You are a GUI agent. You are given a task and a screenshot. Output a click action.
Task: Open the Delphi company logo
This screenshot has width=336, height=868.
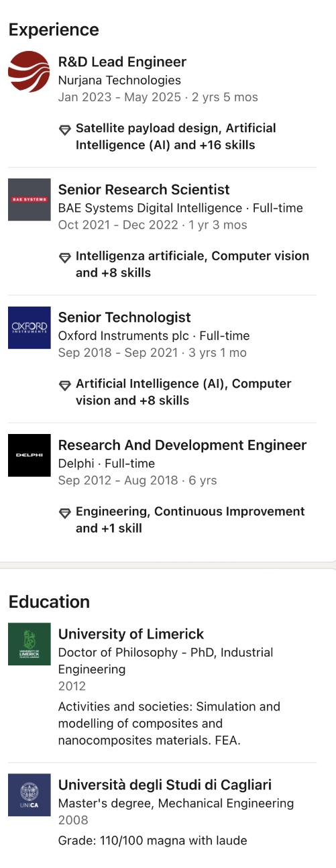pyautogui.click(x=30, y=455)
